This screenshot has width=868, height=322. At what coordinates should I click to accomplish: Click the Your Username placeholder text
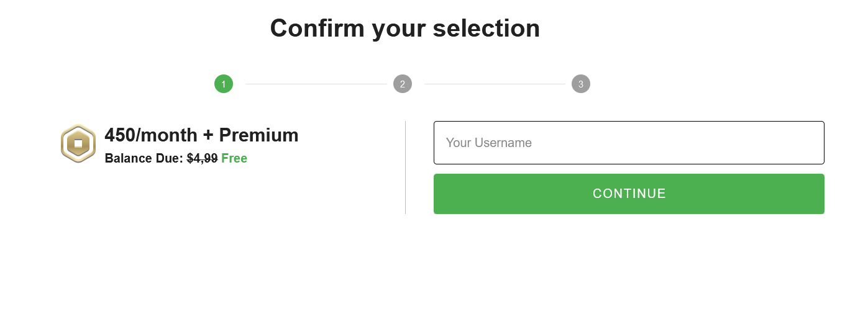tap(489, 143)
